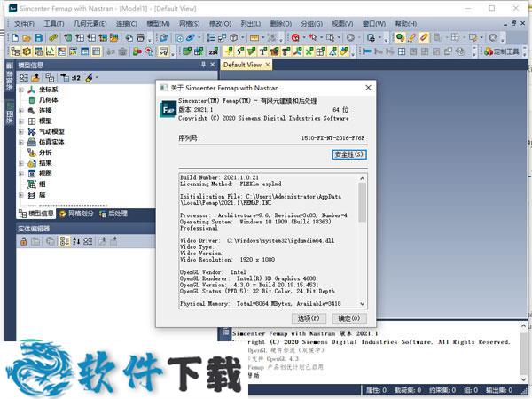Expand the 视图 tree node

point(21,174)
